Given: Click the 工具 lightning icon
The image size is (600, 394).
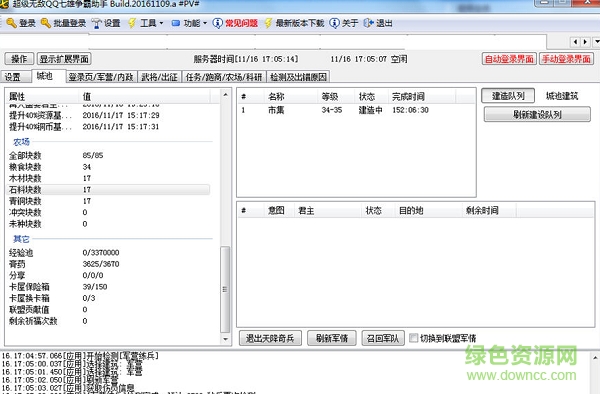Looking at the screenshot, I should pos(132,23).
